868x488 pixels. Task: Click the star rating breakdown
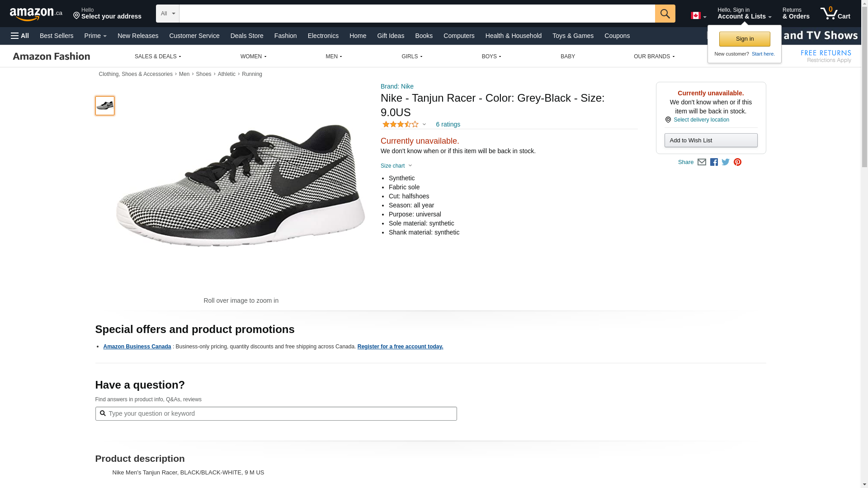404,124
